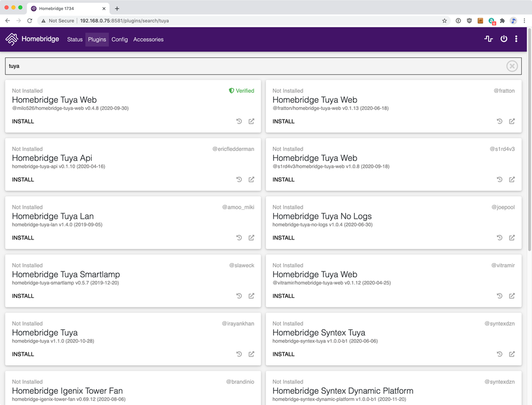Image resolution: width=532 pixels, height=405 pixels.
Task: Click the plugin search field containing tuya
Action: point(254,66)
